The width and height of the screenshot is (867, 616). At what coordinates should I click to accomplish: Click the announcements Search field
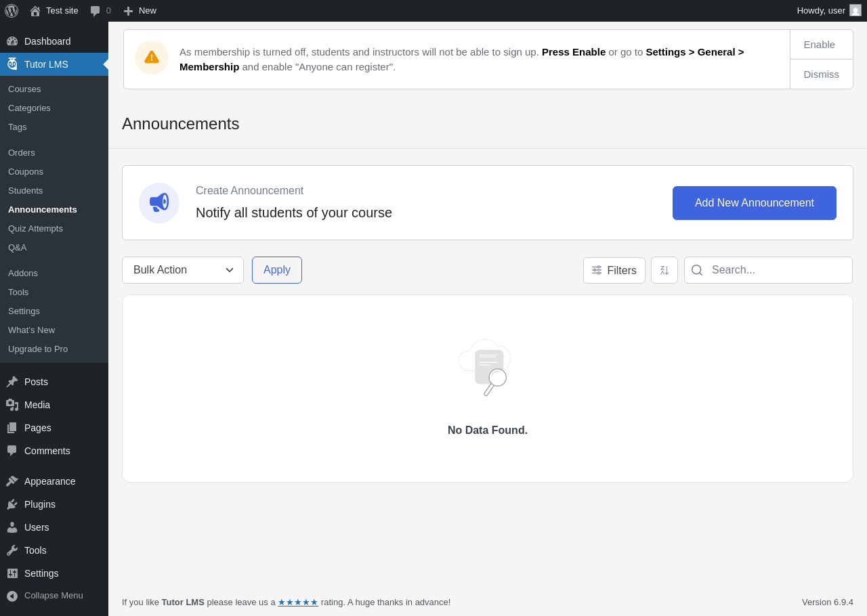tap(779, 270)
